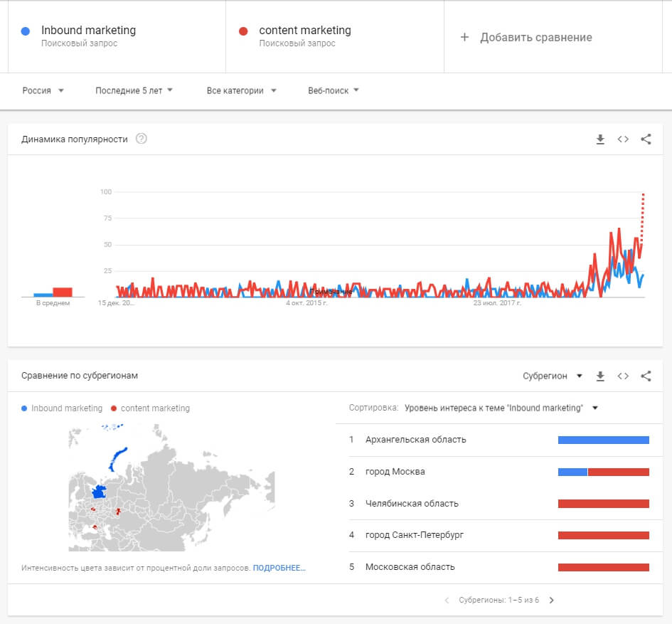Click the share icon on the popularity chart
This screenshot has width=672, height=624.
(646, 139)
